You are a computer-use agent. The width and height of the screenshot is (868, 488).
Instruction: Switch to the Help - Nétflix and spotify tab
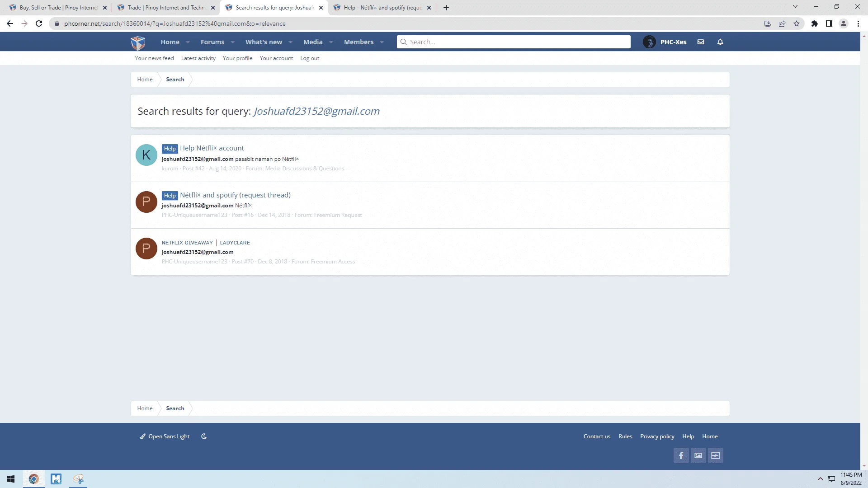pyautogui.click(x=382, y=8)
